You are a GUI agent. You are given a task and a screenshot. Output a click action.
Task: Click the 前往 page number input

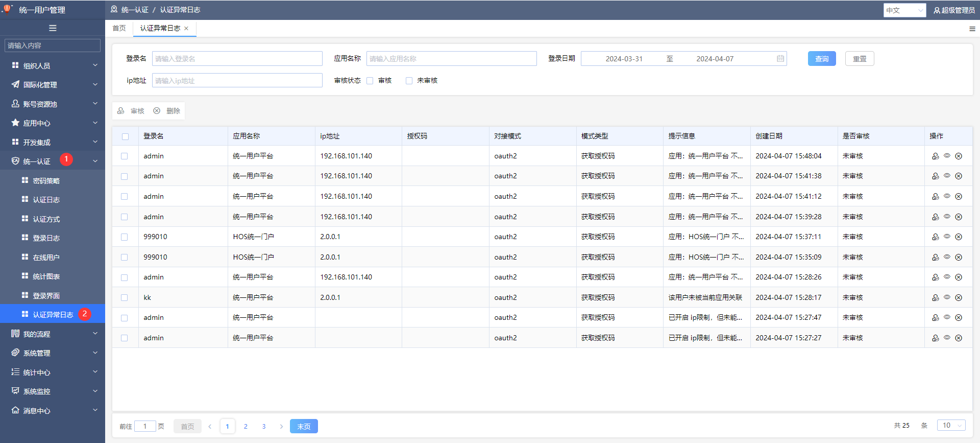[x=145, y=426]
